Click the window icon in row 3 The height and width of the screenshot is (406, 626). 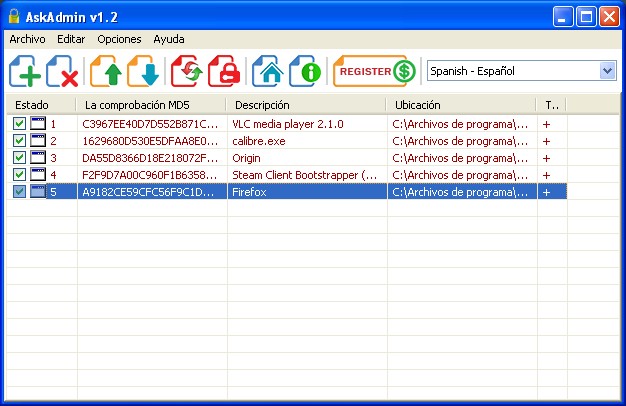pos(38,157)
